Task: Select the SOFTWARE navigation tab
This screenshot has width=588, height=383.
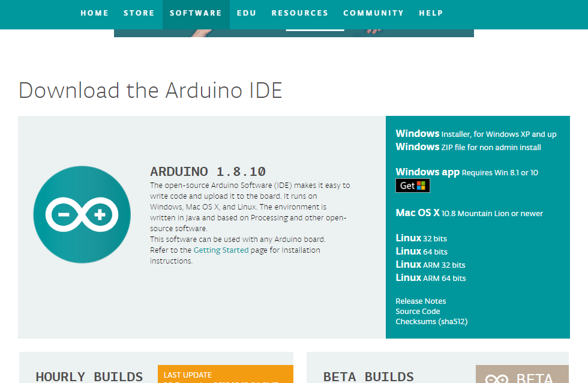Action: pyautogui.click(x=196, y=13)
